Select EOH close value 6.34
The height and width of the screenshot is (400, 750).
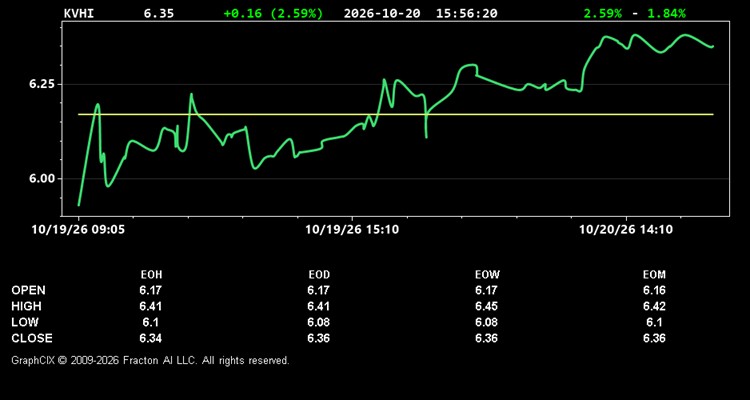[x=151, y=338]
